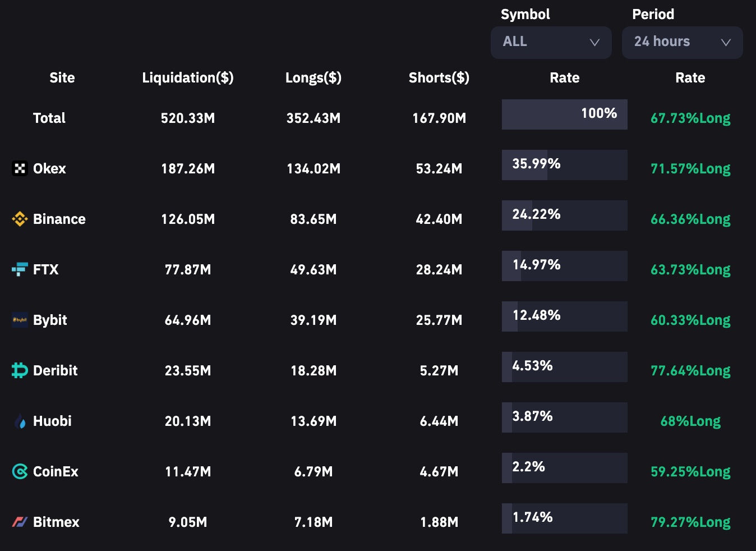Click the Bybit 12.48% rate bar

click(x=565, y=316)
